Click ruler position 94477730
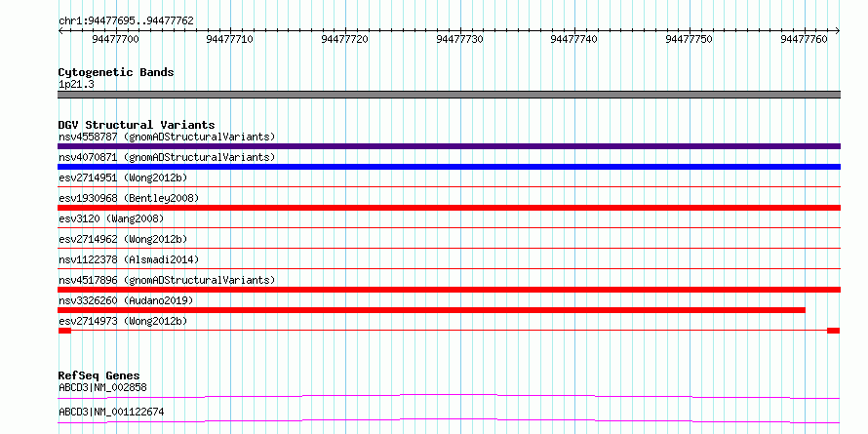 460,39
